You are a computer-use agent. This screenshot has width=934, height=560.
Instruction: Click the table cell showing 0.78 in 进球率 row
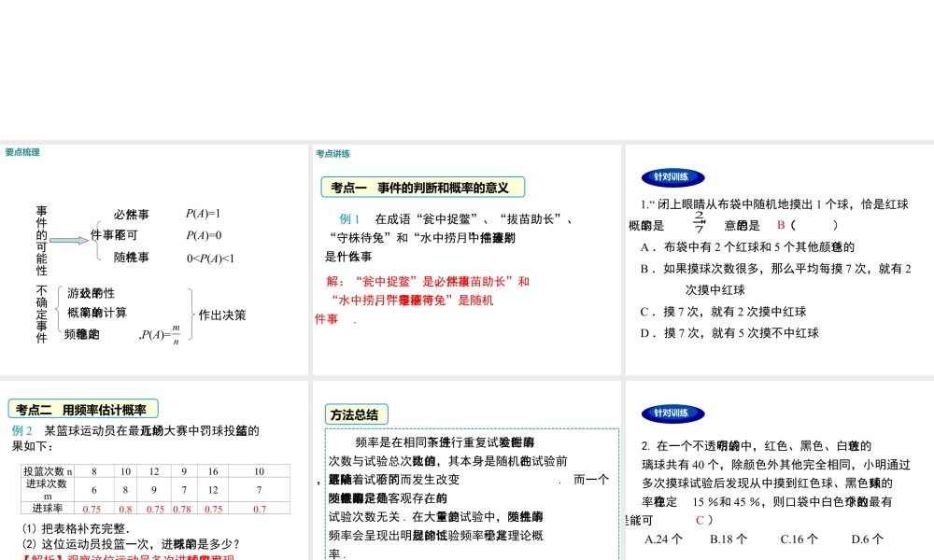[x=184, y=510]
